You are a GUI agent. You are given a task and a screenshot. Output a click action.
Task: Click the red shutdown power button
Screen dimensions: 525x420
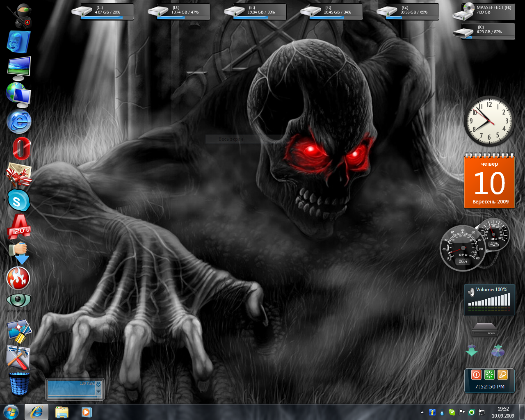(x=476, y=374)
